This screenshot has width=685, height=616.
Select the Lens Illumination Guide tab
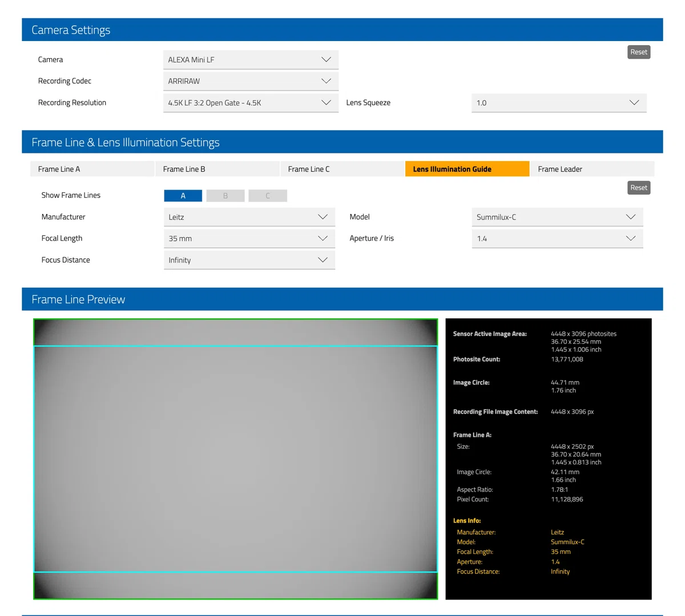467,169
